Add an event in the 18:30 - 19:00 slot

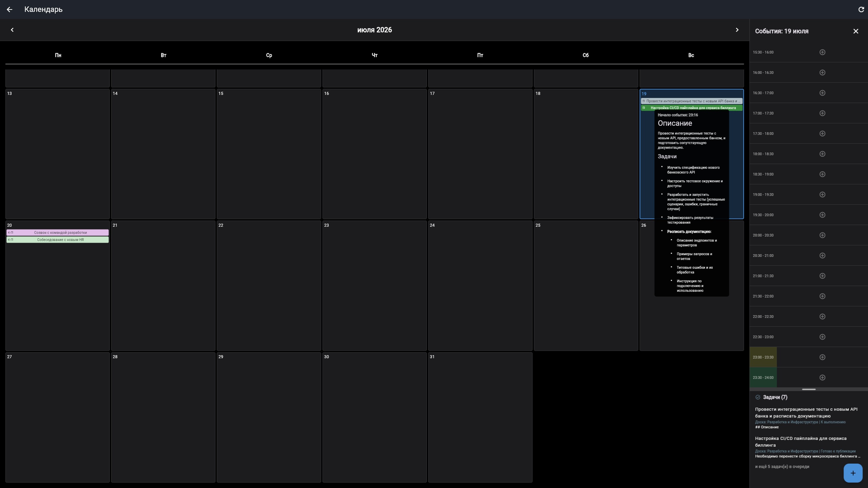pyautogui.click(x=822, y=174)
